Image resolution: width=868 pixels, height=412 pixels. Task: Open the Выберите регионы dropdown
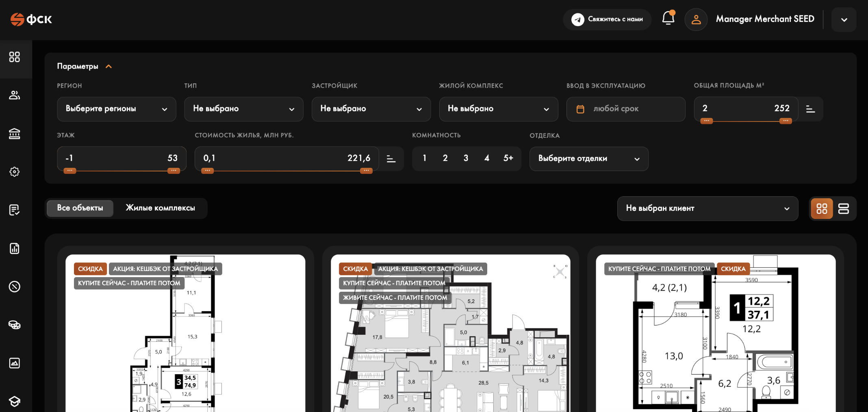(x=117, y=109)
